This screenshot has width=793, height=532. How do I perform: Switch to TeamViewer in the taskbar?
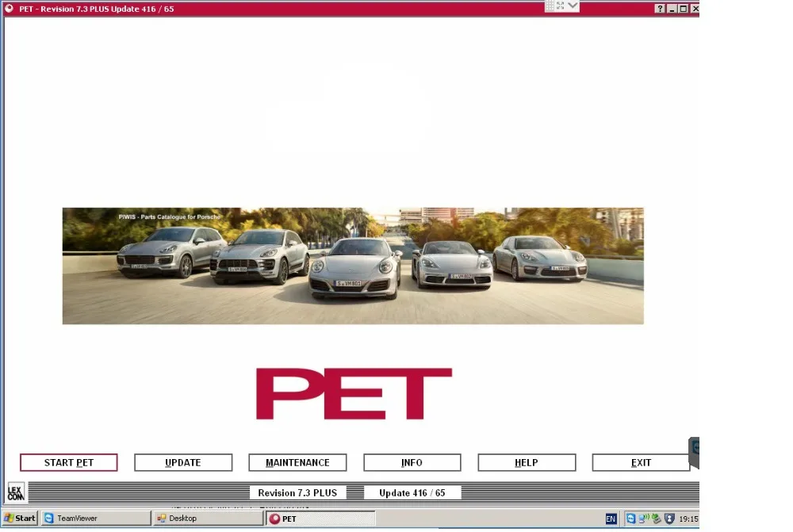click(x=96, y=519)
